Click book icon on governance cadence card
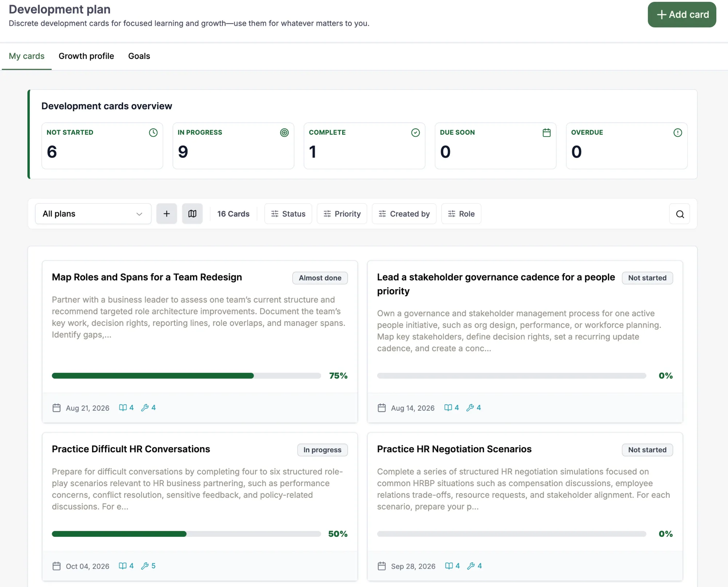The width and height of the screenshot is (728, 587). point(448,407)
